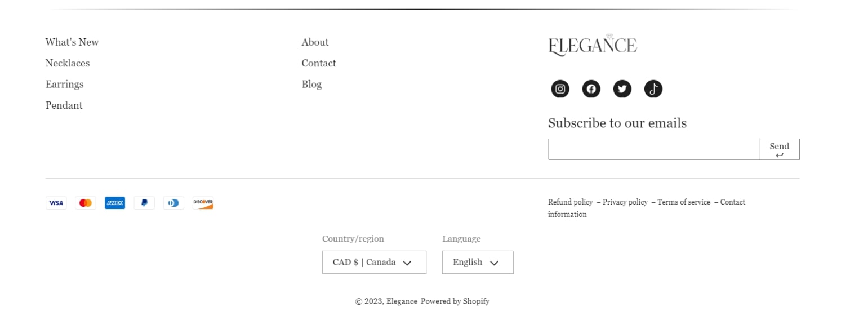Screen dimensions: 868x315
Task: Open the What's New footer link
Action: (72, 42)
